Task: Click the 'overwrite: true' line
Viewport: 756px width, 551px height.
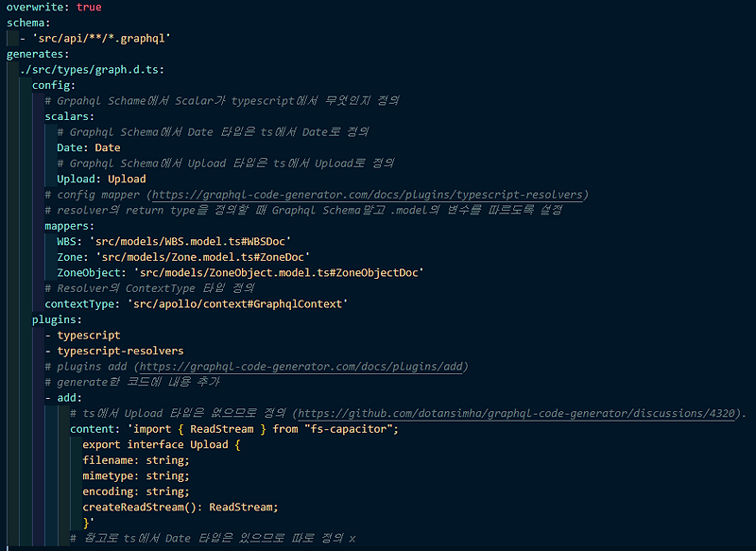Action: (54, 8)
